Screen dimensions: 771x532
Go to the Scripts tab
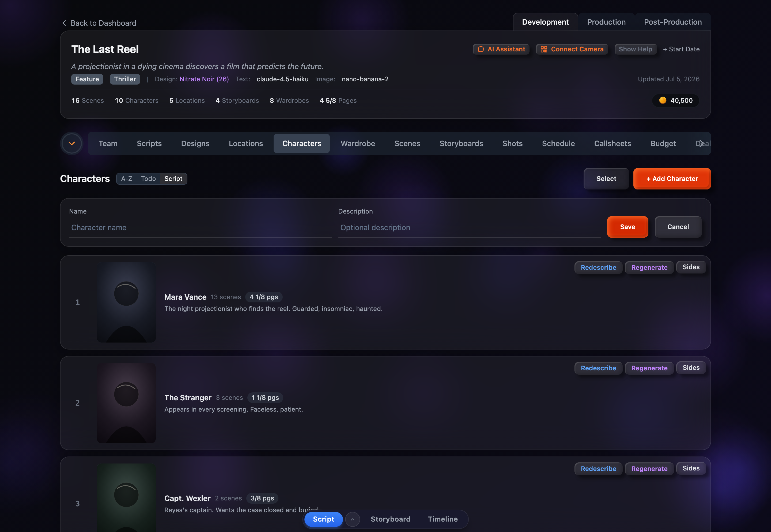point(149,144)
